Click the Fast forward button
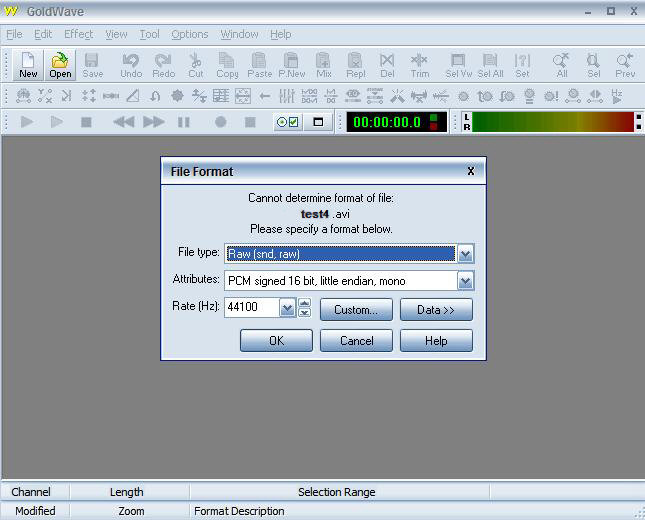The height and width of the screenshot is (520, 645). point(153,122)
